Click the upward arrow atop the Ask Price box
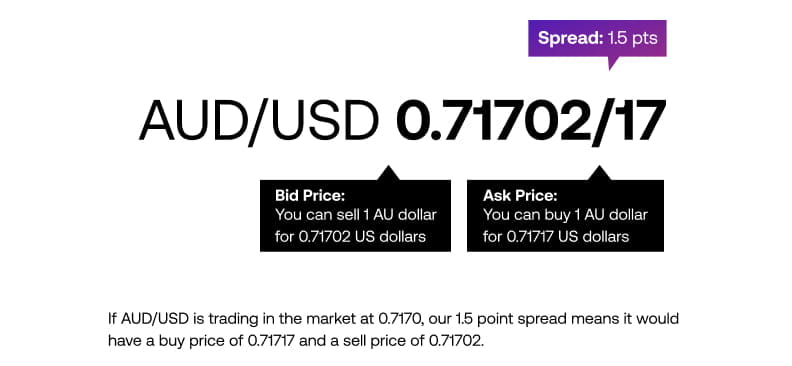Viewport: 792px width, 366px height. pyautogui.click(x=600, y=173)
